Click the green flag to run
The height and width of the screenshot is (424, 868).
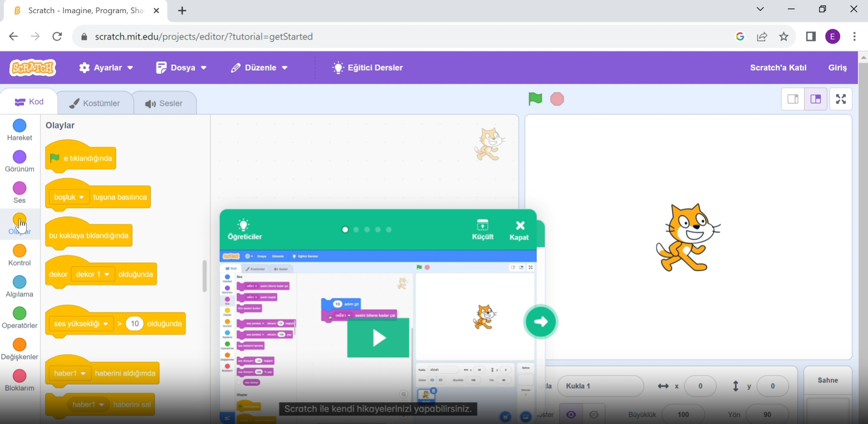(x=535, y=99)
